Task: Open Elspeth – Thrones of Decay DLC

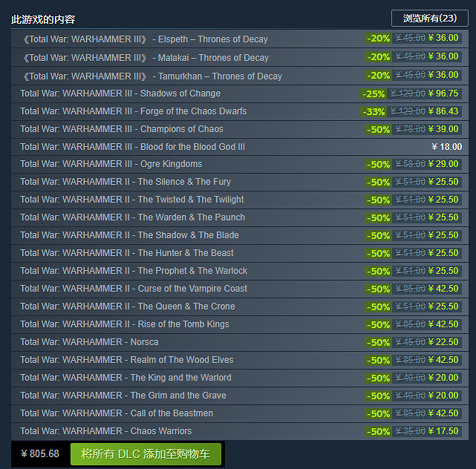Action: tap(146, 39)
